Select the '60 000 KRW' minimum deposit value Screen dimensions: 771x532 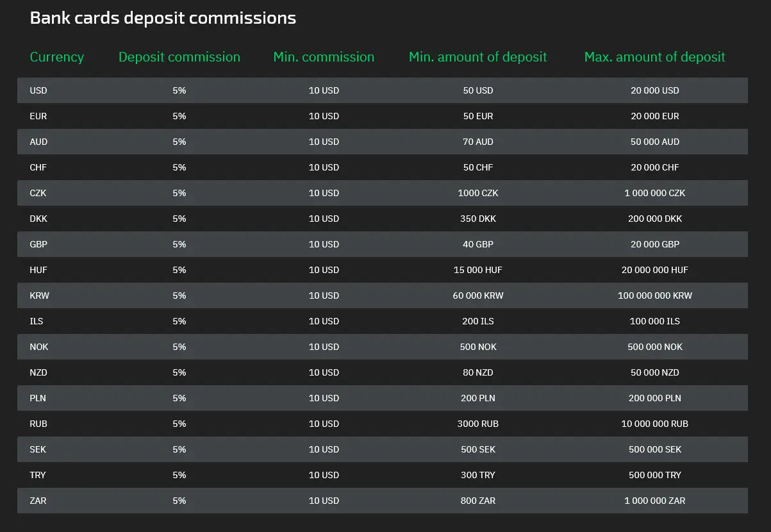pyautogui.click(x=478, y=295)
